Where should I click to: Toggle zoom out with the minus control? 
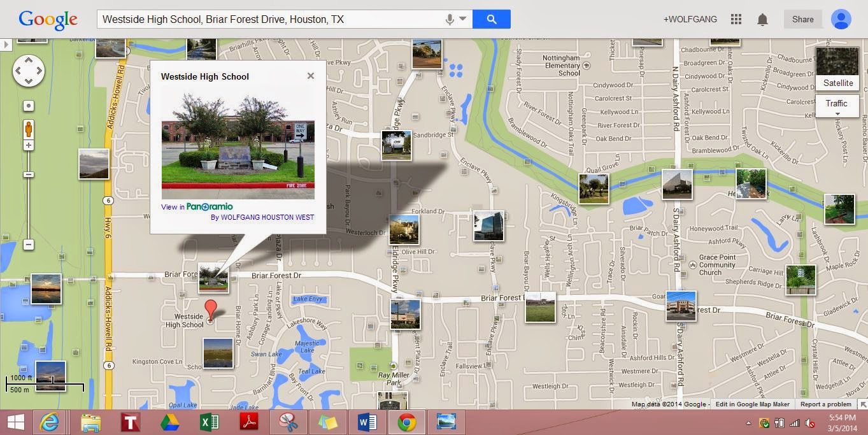[x=28, y=244]
